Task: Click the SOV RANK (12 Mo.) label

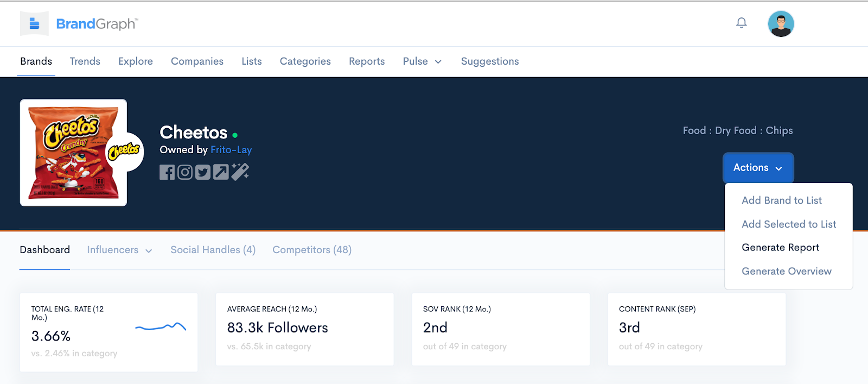Action: pyautogui.click(x=457, y=309)
